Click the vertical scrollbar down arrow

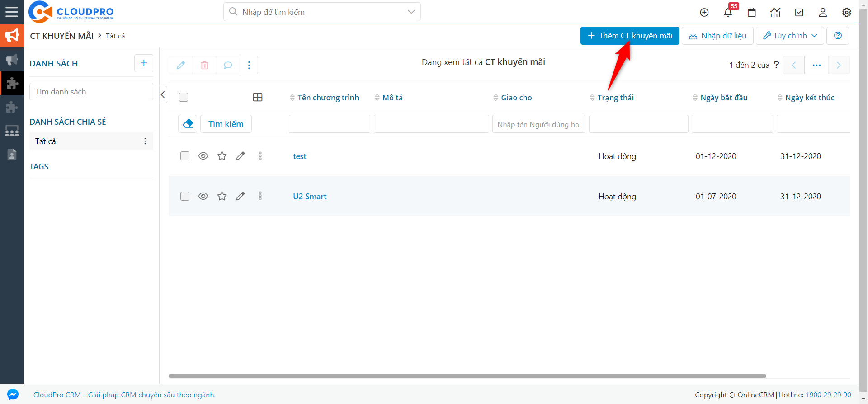point(863,399)
